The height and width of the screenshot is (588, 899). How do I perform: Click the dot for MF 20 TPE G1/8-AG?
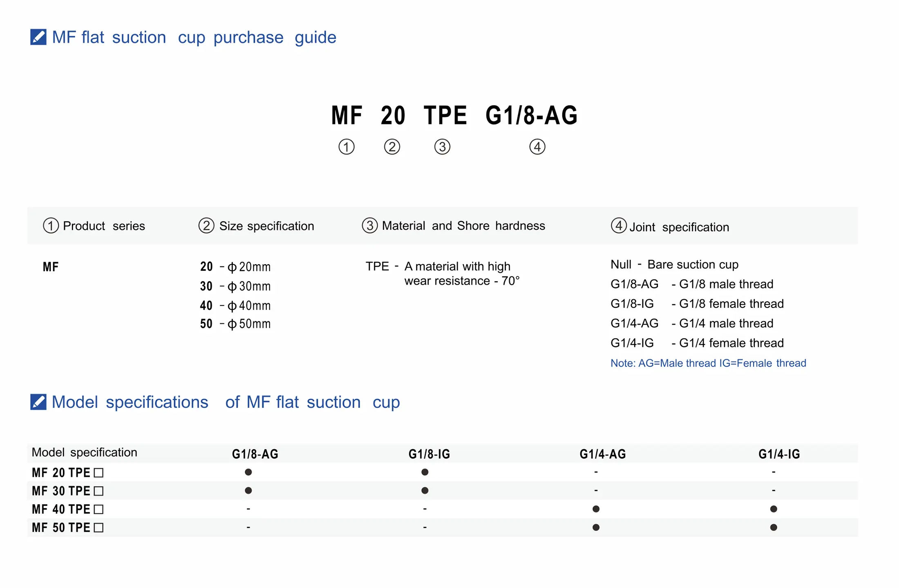click(248, 472)
